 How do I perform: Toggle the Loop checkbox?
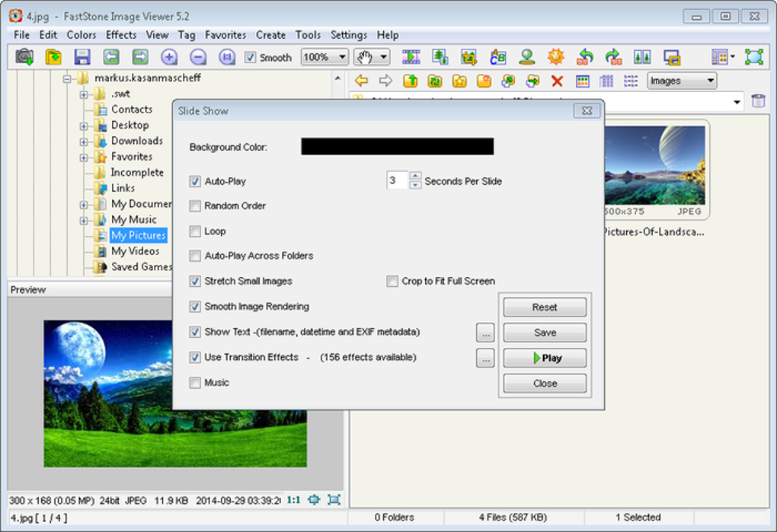pyautogui.click(x=196, y=231)
